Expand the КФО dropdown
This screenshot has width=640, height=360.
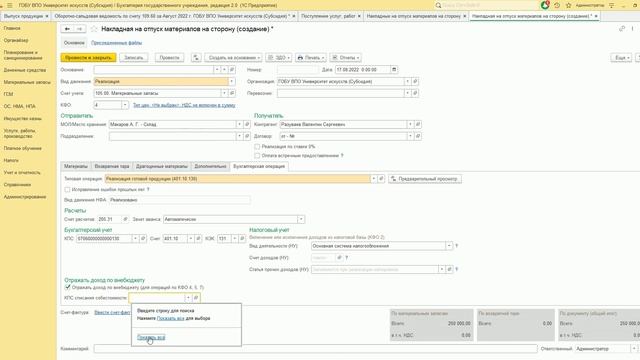tap(124, 105)
